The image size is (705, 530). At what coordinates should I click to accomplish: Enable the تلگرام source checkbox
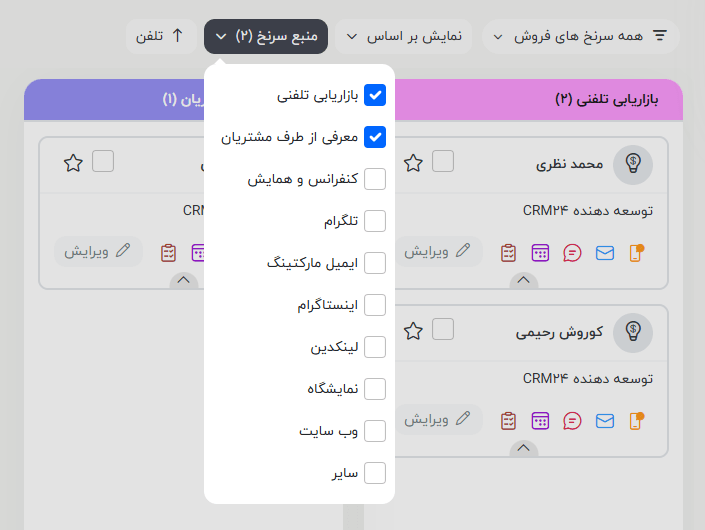click(375, 221)
